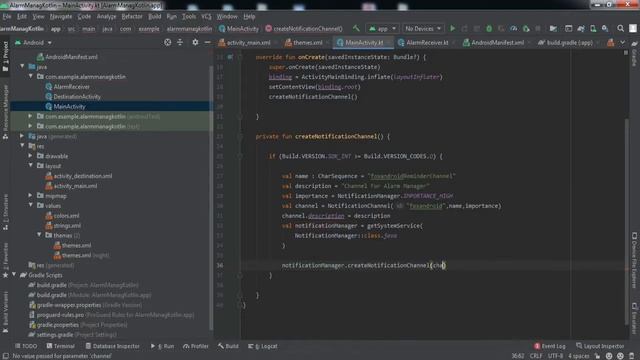Open Project panel settings gear
The image size is (640, 360).
[x=195, y=42]
